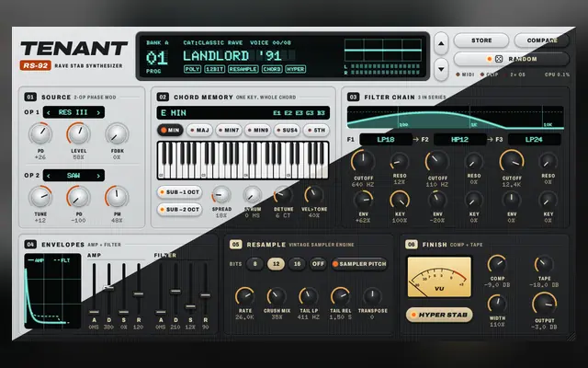This screenshot has width=588, height=368.
Task: Select the MAJ chord type
Action: tap(199, 131)
